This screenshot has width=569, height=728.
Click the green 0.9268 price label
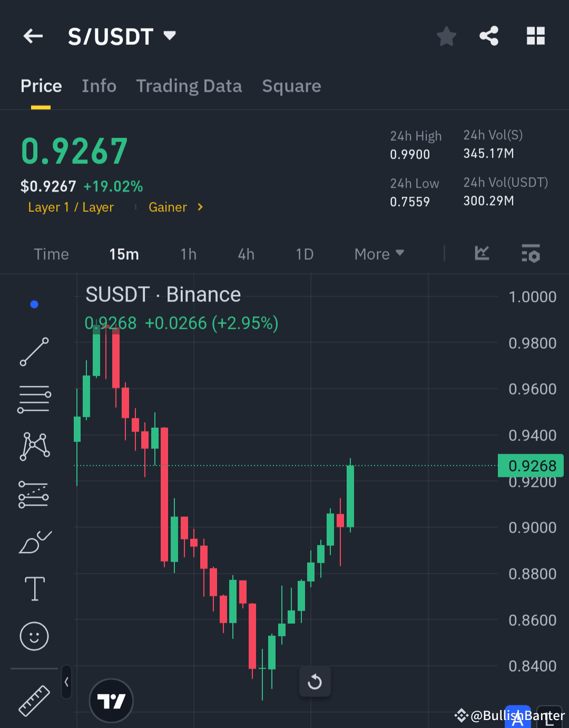[531, 466]
